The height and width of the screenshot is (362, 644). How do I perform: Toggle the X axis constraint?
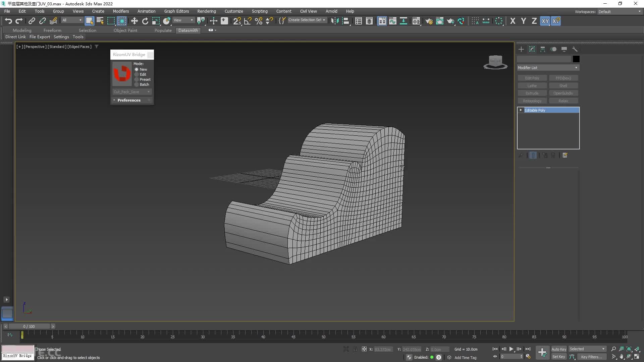tap(513, 21)
